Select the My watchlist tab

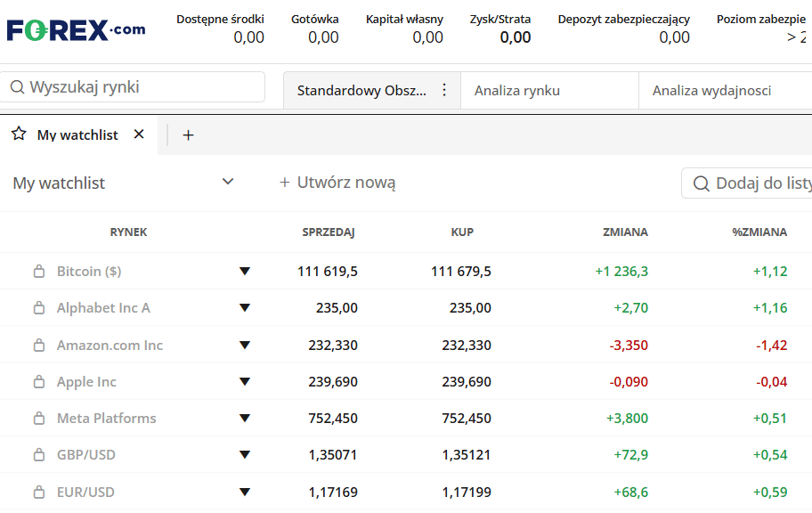[x=77, y=134]
